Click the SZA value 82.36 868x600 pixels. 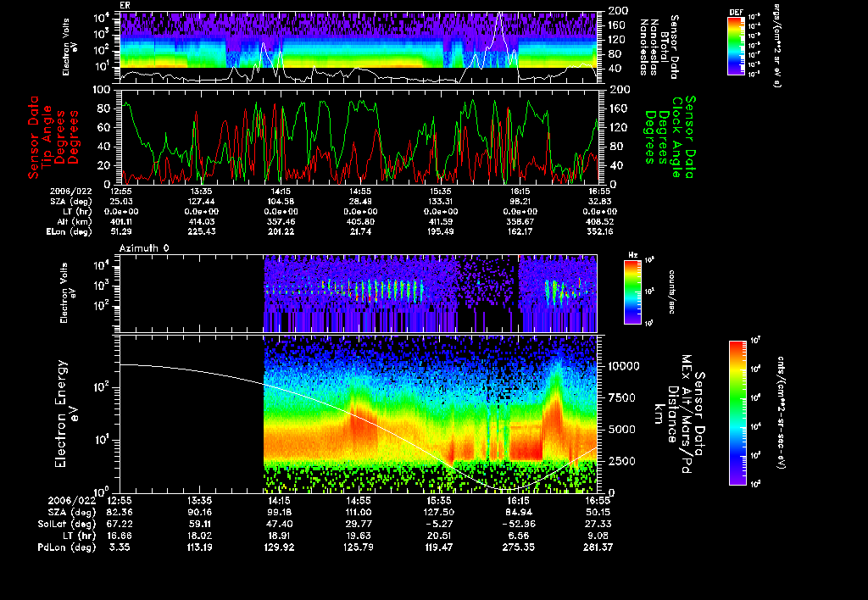pos(120,513)
